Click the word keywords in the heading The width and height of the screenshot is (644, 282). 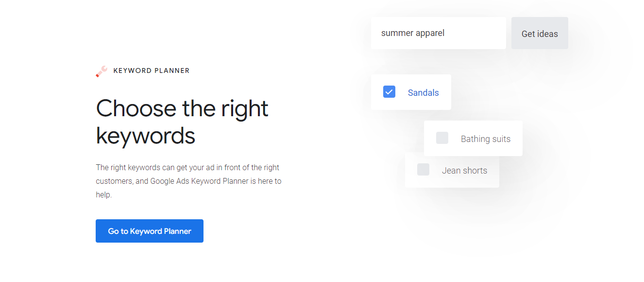click(146, 136)
